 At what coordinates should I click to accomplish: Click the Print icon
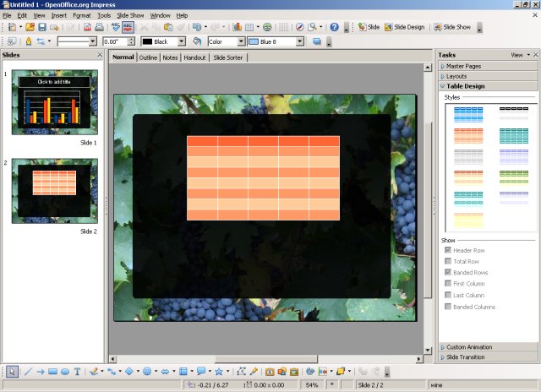(x=99, y=27)
